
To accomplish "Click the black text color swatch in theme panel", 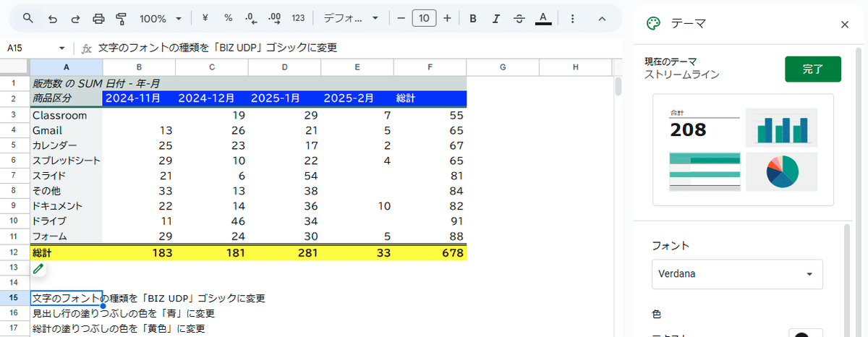I will (801, 333).
